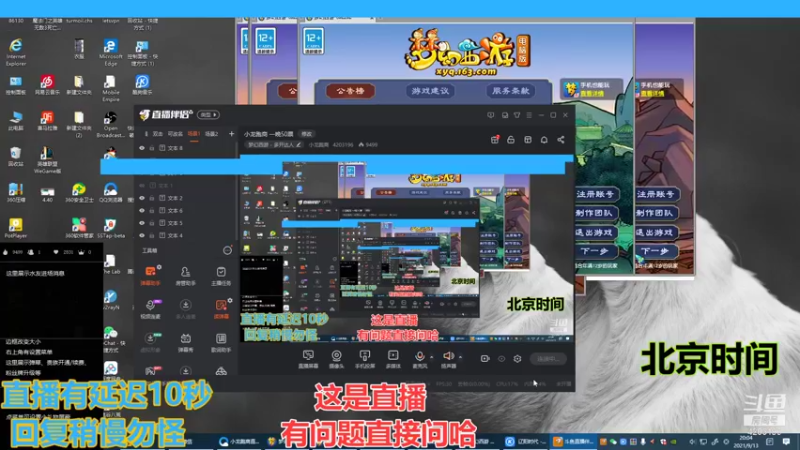Toggle the lock on 文本 8 layer
Viewport: 800px width, 450px height.
152,148
